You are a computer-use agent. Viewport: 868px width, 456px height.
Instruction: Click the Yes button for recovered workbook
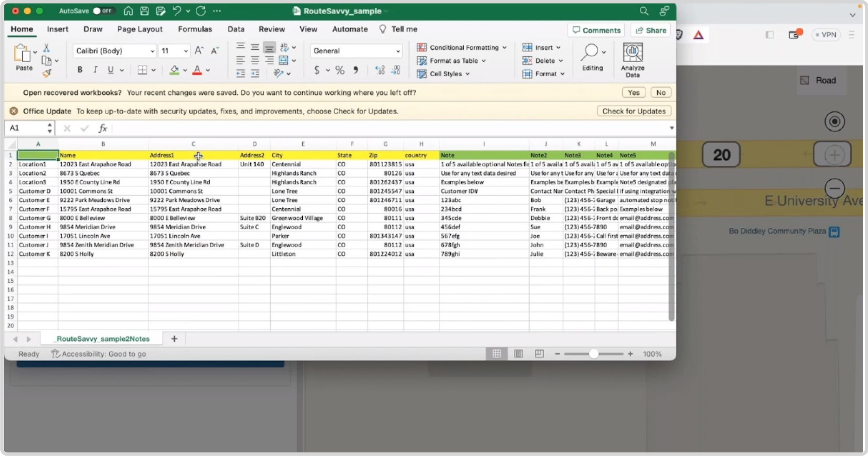(x=632, y=92)
